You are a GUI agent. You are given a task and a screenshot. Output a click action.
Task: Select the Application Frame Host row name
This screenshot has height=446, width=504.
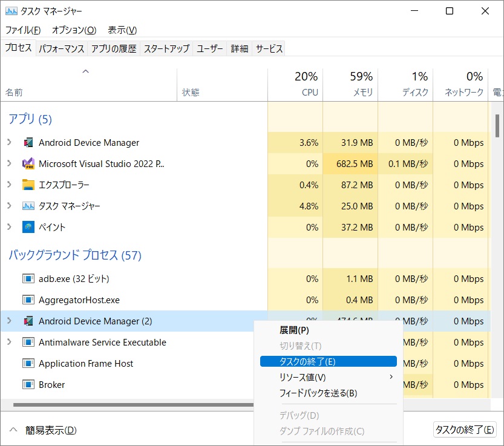pyautogui.click(x=86, y=363)
